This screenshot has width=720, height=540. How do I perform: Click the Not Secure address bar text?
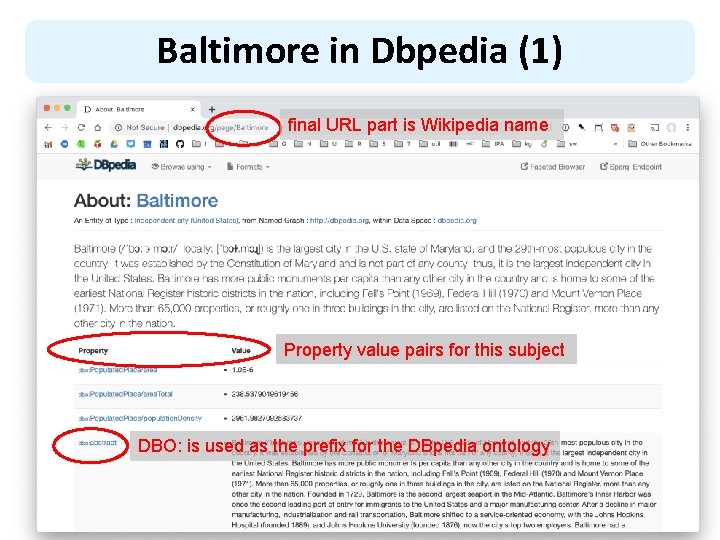click(145, 127)
